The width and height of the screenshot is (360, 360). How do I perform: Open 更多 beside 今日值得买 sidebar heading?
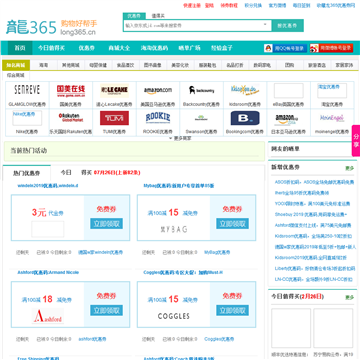(350, 297)
